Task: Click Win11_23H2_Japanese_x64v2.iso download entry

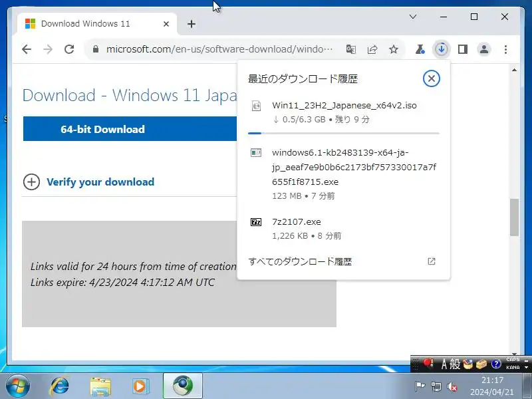Action: [x=344, y=112]
